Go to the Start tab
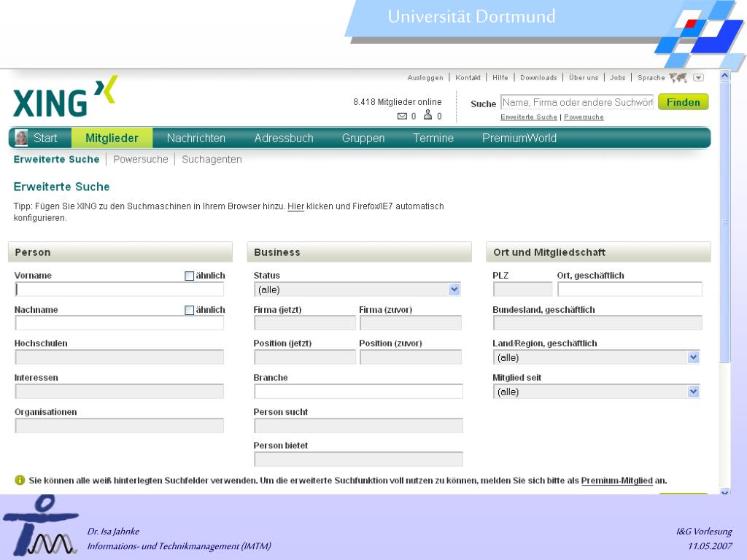 pos(45,138)
